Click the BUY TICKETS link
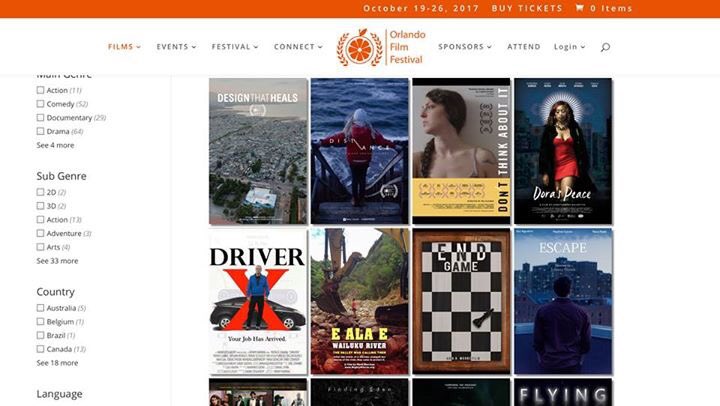Viewport: 720px width, 406px height. pos(527,8)
